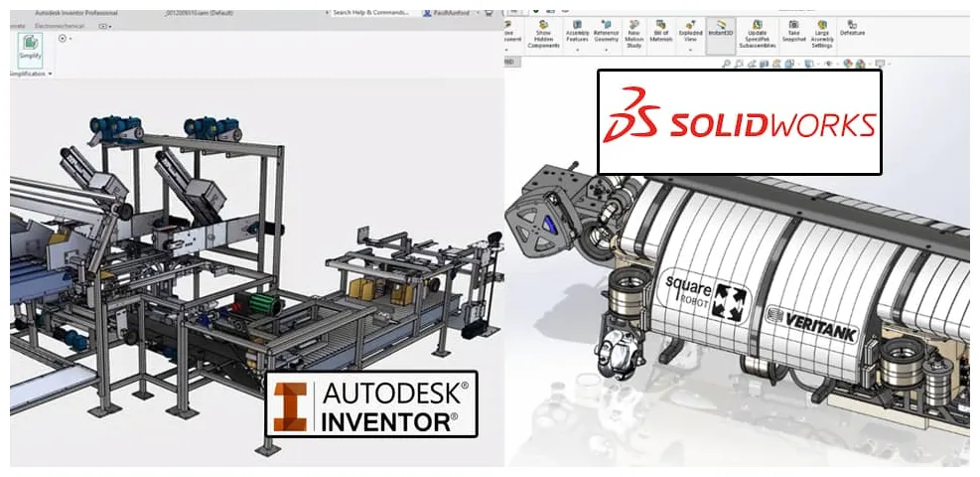Click the Edit Appearance color ball icon

click(x=848, y=64)
